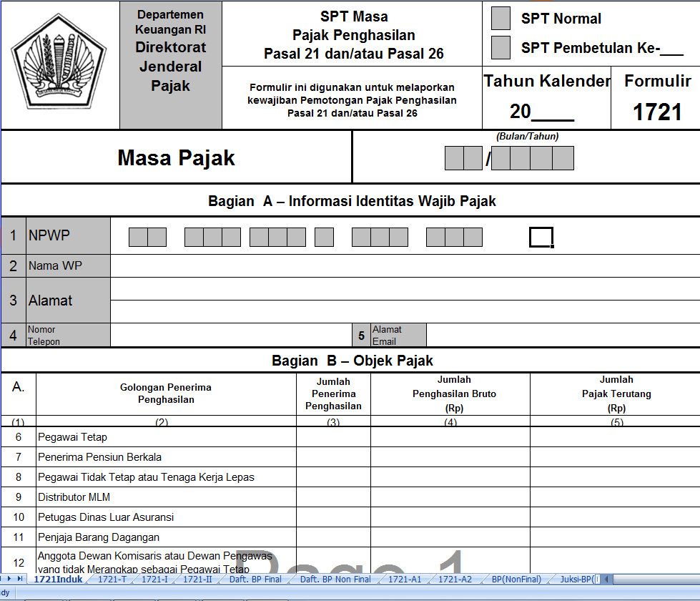Open the Juksi-BP sheet tab
Screen dimensions: 700x601
coord(577,579)
